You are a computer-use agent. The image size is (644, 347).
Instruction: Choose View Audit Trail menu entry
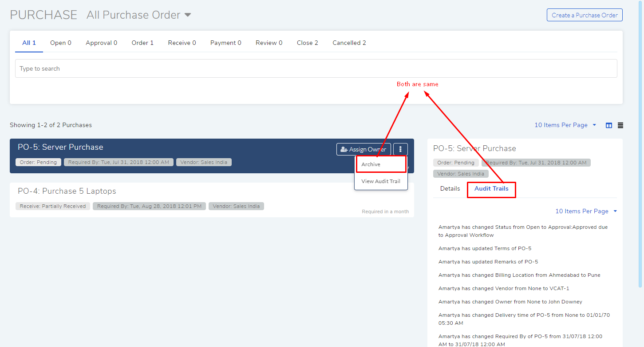[x=381, y=181]
